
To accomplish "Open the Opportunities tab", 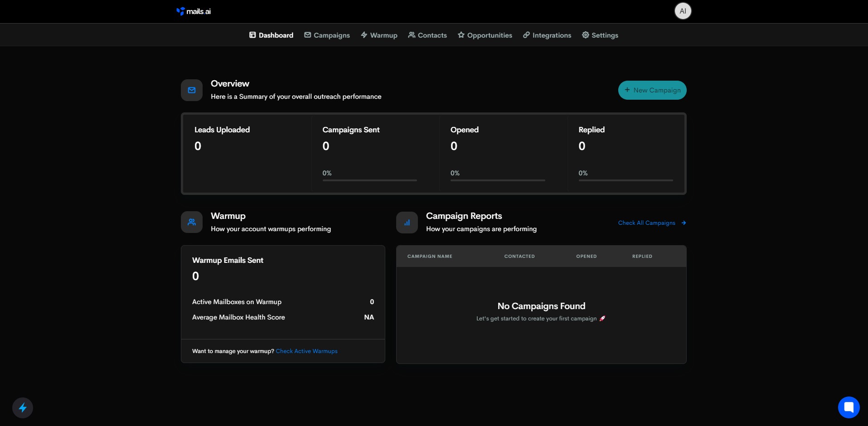I will click(485, 35).
